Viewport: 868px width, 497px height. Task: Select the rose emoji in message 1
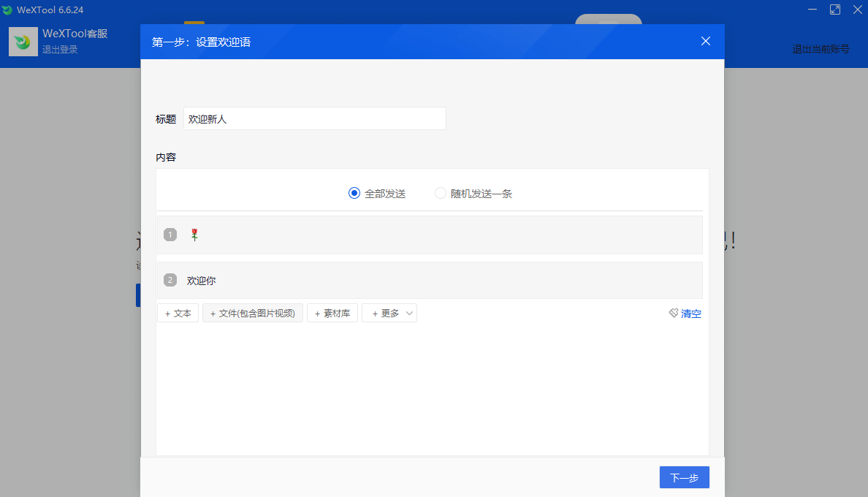194,235
